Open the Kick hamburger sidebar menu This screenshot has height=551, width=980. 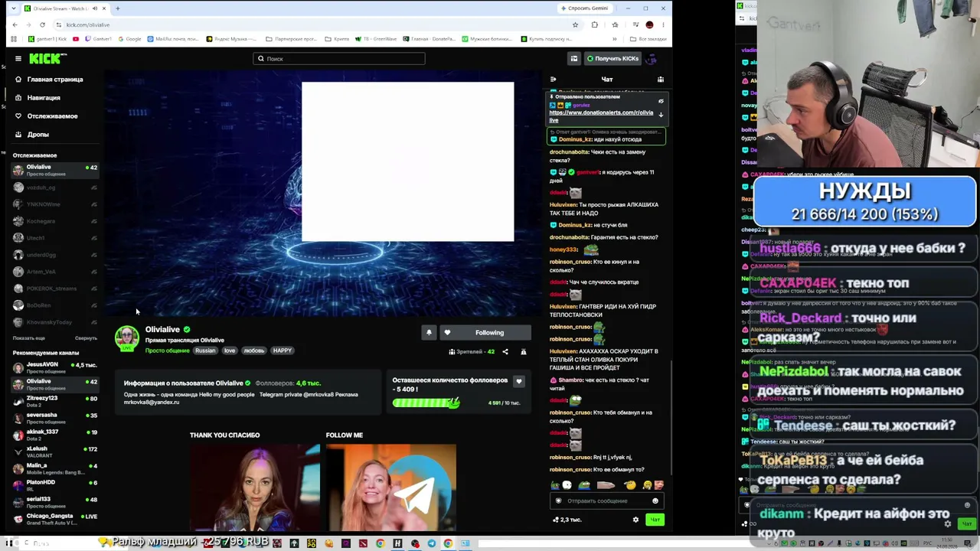18,58
